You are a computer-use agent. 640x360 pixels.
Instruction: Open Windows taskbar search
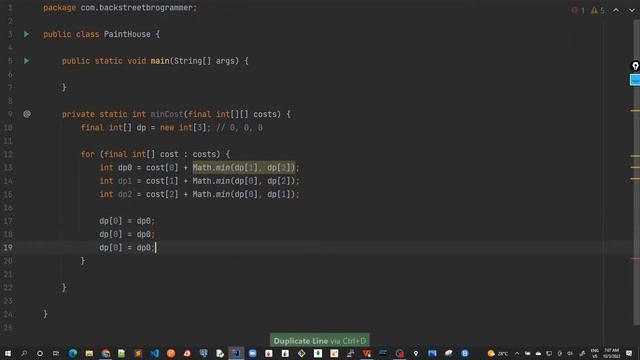[x=24, y=353]
